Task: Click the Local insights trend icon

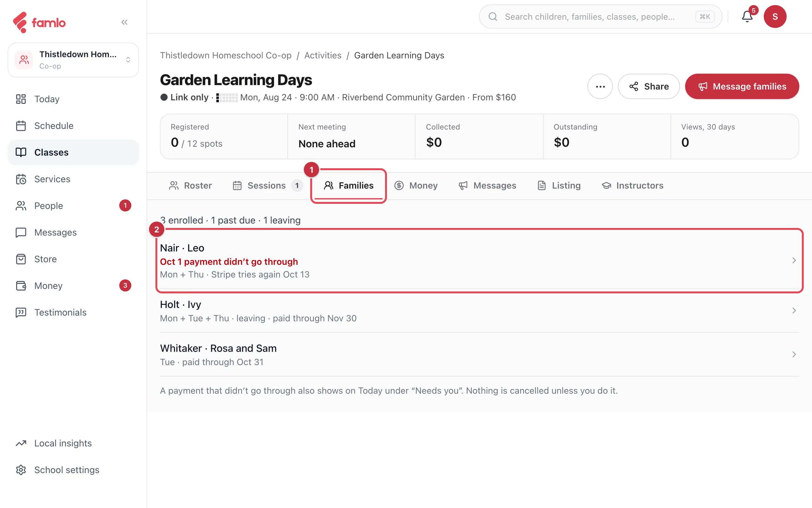Action: (x=21, y=443)
